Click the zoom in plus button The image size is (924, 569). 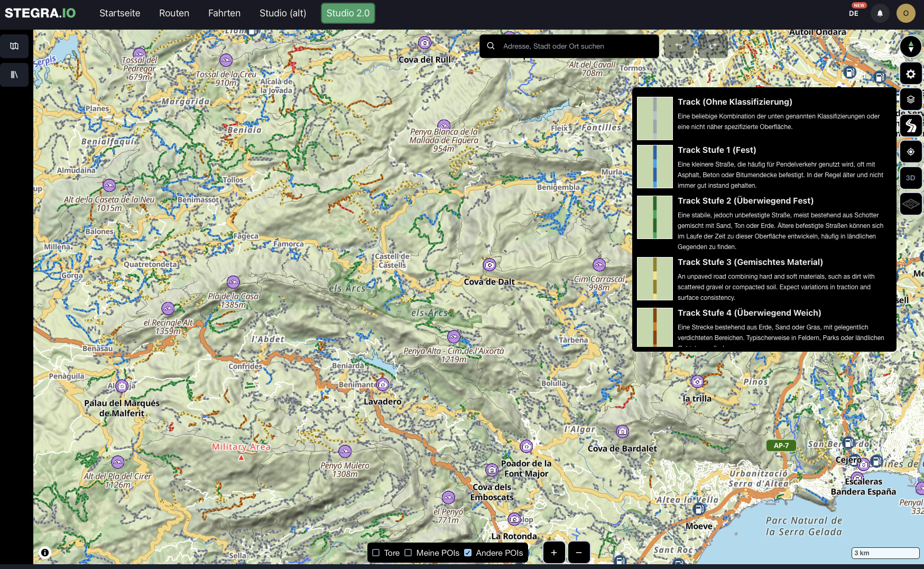[553, 553]
